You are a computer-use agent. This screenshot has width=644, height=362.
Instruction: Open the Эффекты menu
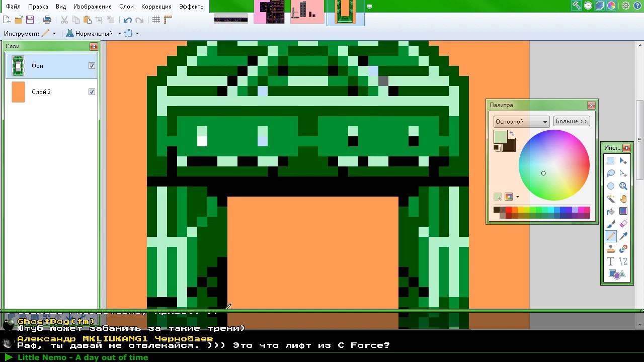coord(192,7)
